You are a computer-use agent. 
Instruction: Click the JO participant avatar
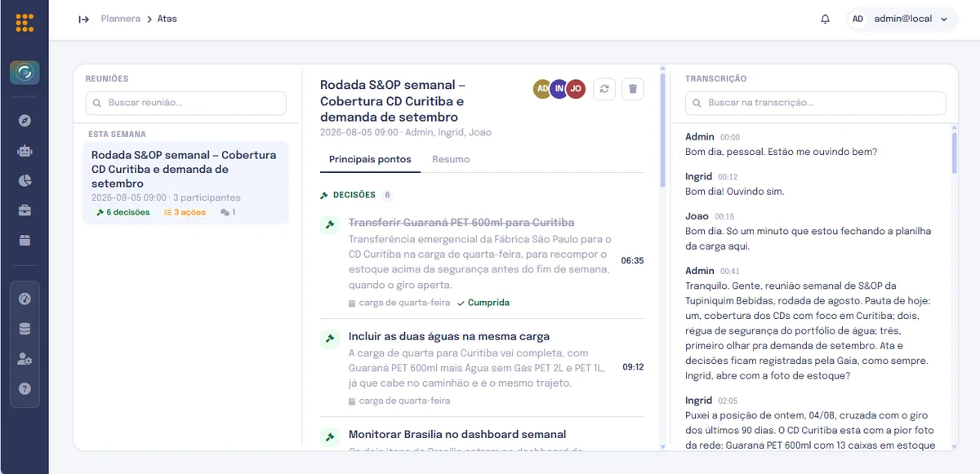[576, 89]
